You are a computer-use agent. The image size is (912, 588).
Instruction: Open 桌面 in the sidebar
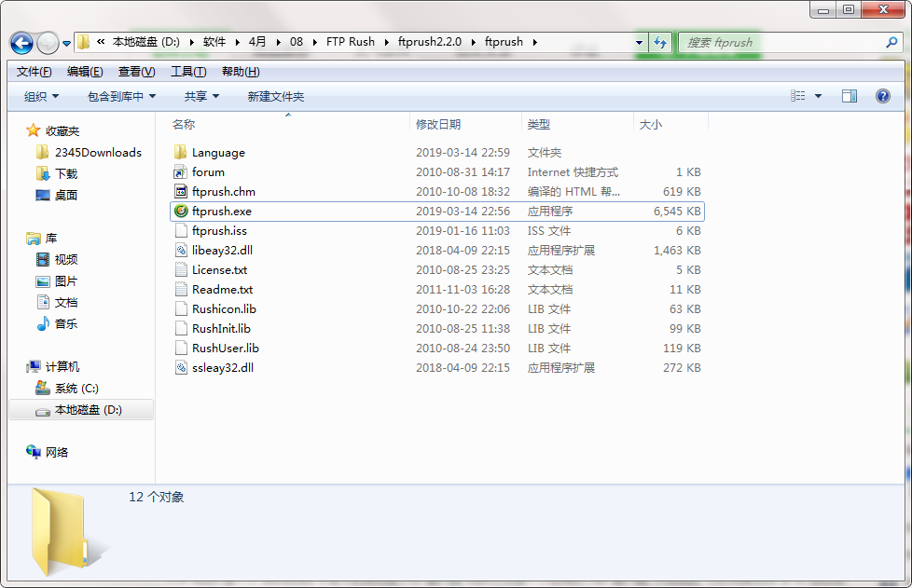pos(57,196)
